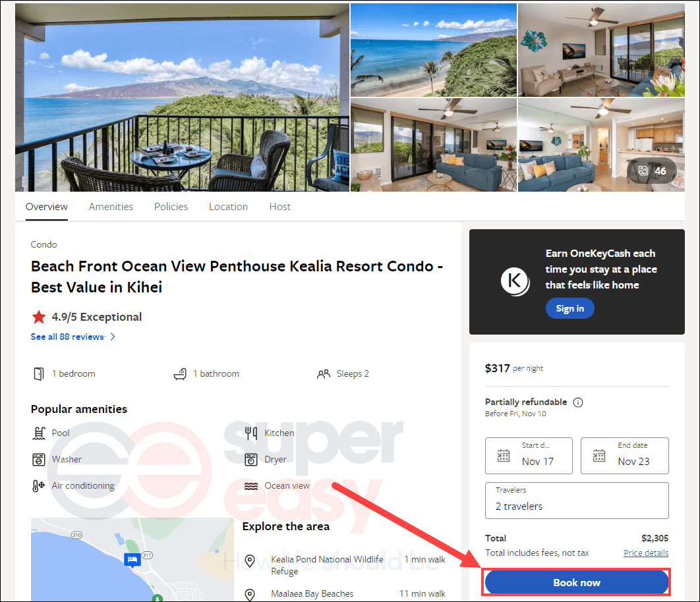Open the main balcony ocean view photo
Screen dimensions: 700x602
[x=182, y=97]
